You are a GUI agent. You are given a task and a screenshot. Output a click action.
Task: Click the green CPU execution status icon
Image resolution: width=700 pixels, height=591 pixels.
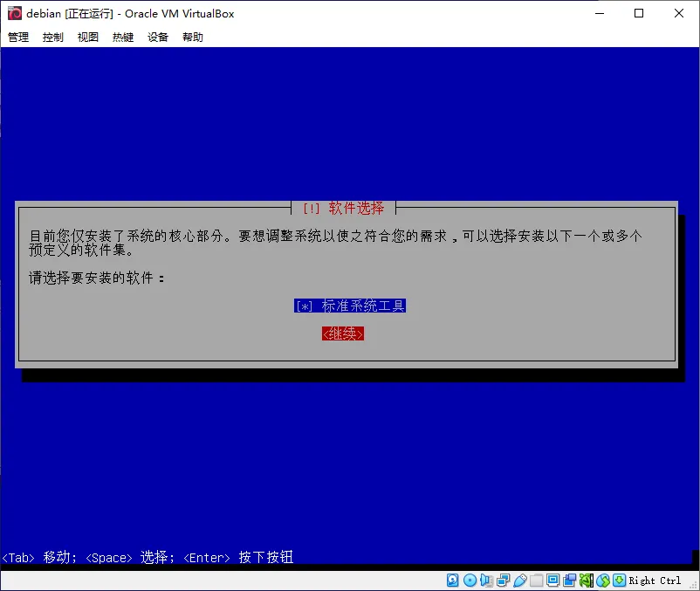point(587,581)
